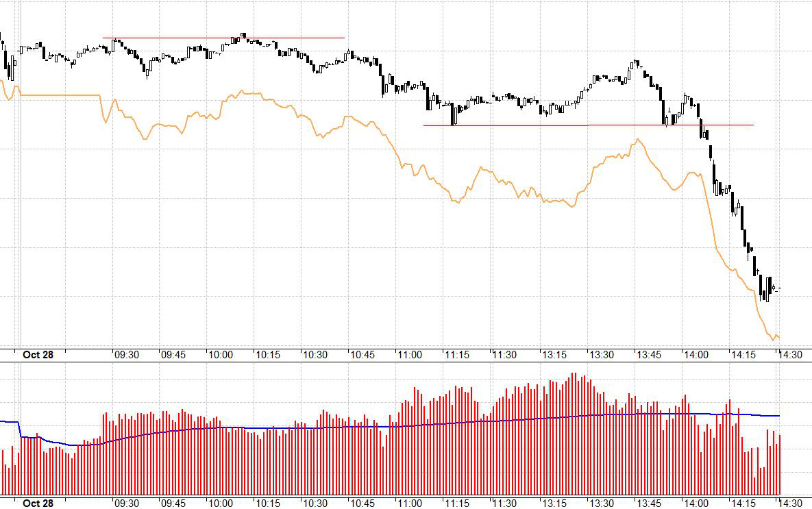Click the 11:00 label on the price chart axis
812x509 pixels.
click(410, 355)
